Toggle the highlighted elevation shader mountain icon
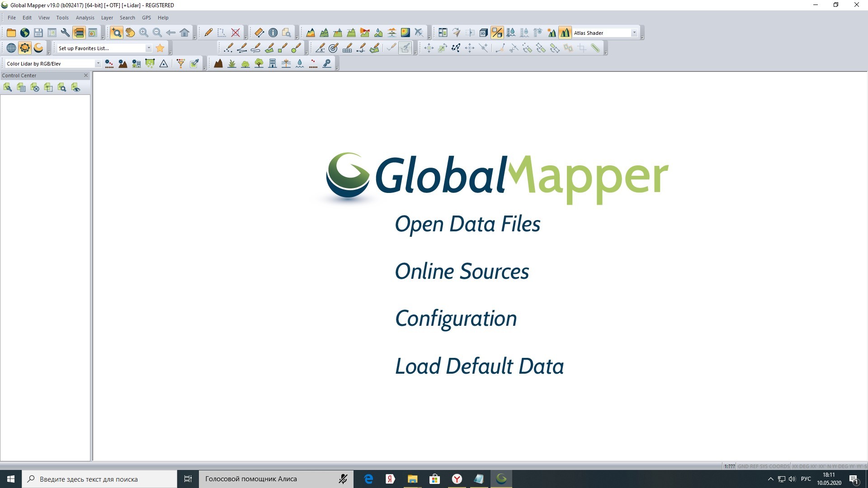 click(565, 33)
